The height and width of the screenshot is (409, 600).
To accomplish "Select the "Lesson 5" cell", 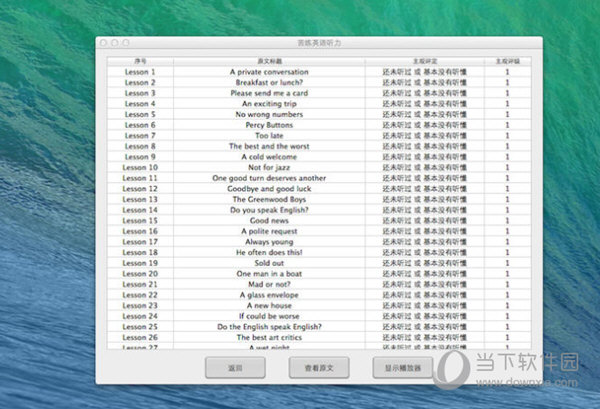I will pyautogui.click(x=140, y=114).
